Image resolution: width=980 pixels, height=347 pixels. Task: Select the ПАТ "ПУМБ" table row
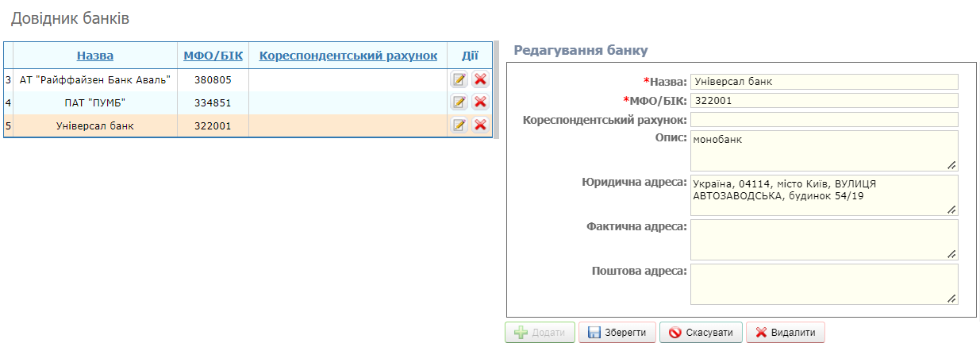click(x=95, y=102)
